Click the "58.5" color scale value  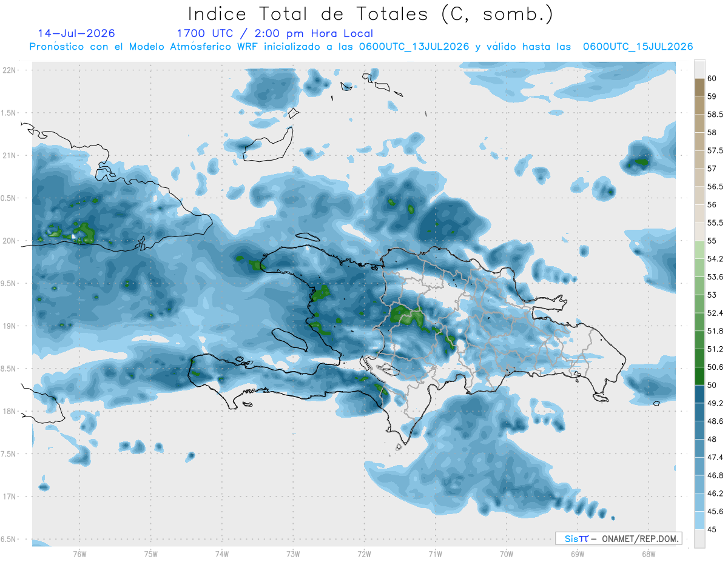pyautogui.click(x=715, y=114)
